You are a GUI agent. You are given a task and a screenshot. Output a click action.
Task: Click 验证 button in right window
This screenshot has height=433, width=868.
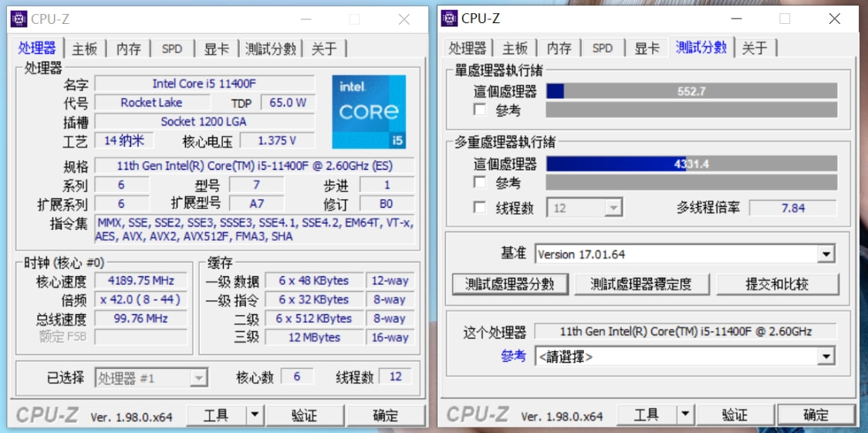(x=735, y=414)
